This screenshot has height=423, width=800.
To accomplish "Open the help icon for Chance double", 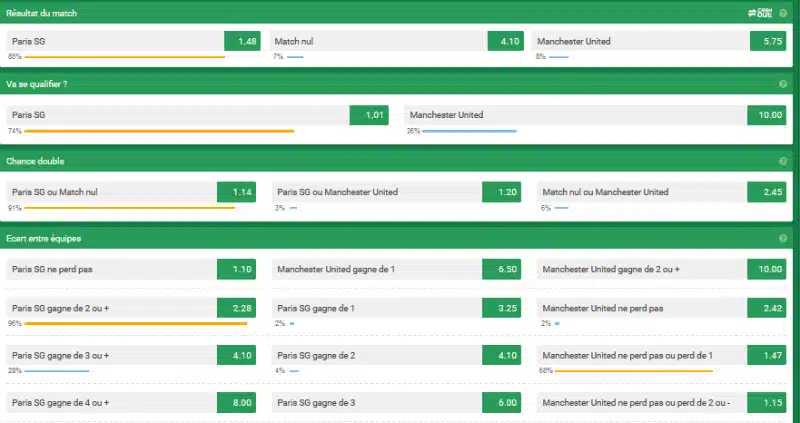I will pyautogui.click(x=783, y=161).
